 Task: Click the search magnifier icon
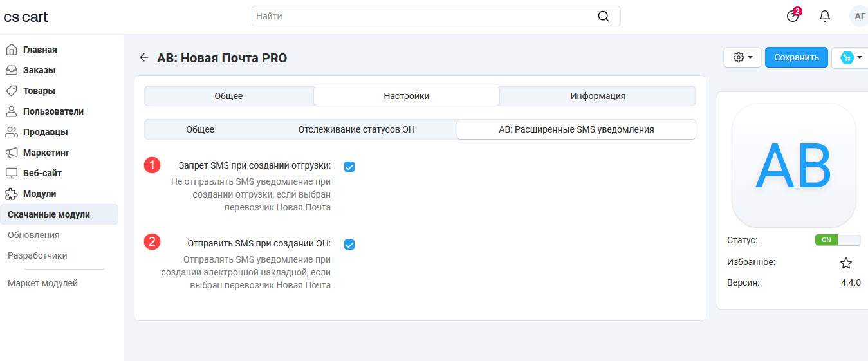coord(603,16)
